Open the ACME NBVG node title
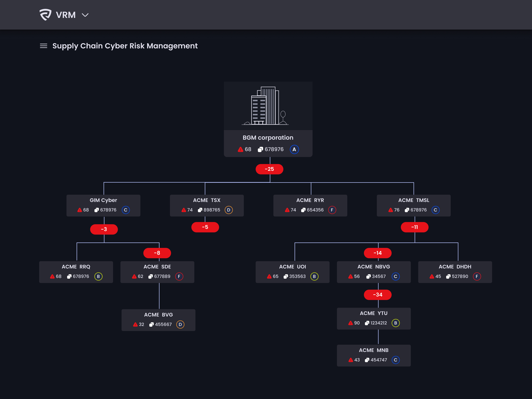 point(374,267)
